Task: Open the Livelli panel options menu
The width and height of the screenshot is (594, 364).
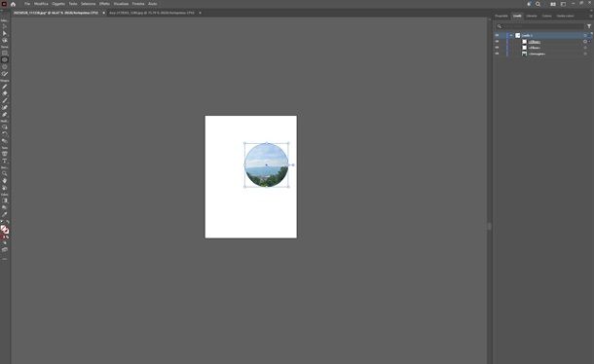Action: point(590,16)
